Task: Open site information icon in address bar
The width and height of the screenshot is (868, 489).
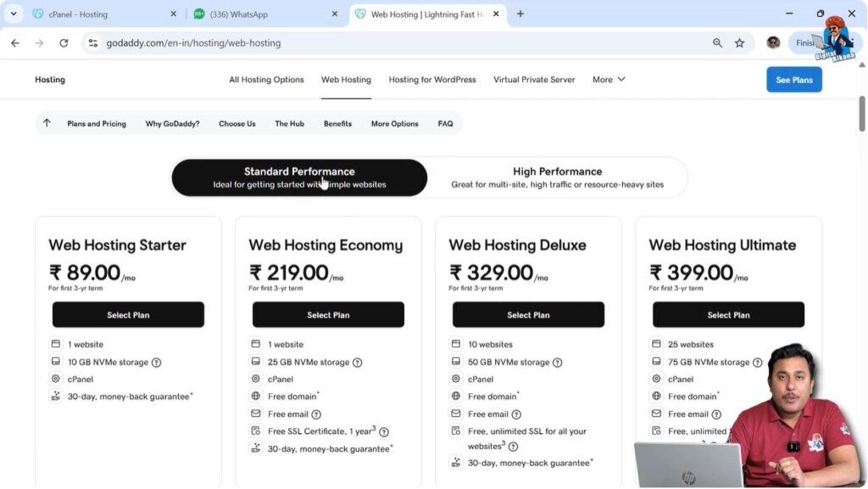Action: click(x=93, y=42)
